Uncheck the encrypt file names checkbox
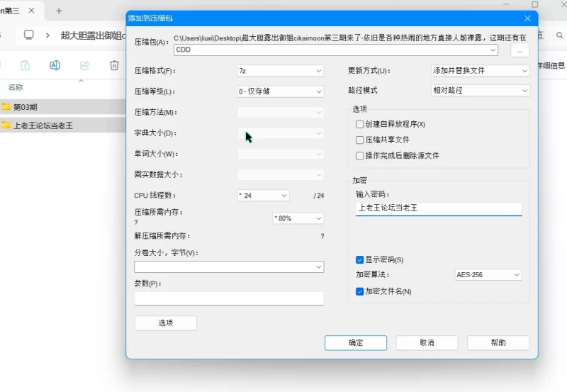The height and width of the screenshot is (392, 567). pyautogui.click(x=359, y=291)
